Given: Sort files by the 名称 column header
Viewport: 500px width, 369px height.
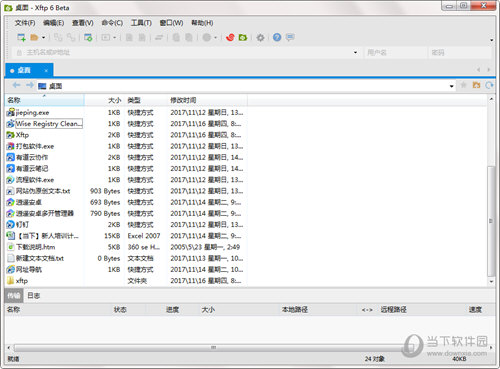Looking at the screenshot, I should 44,100.
